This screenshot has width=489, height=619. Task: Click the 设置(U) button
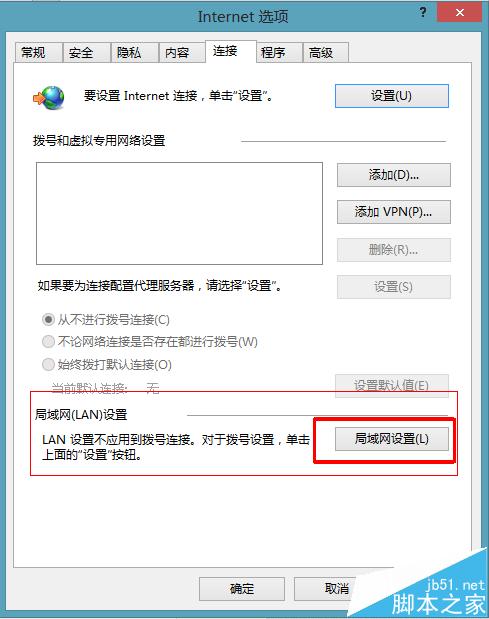click(x=392, y=96)
